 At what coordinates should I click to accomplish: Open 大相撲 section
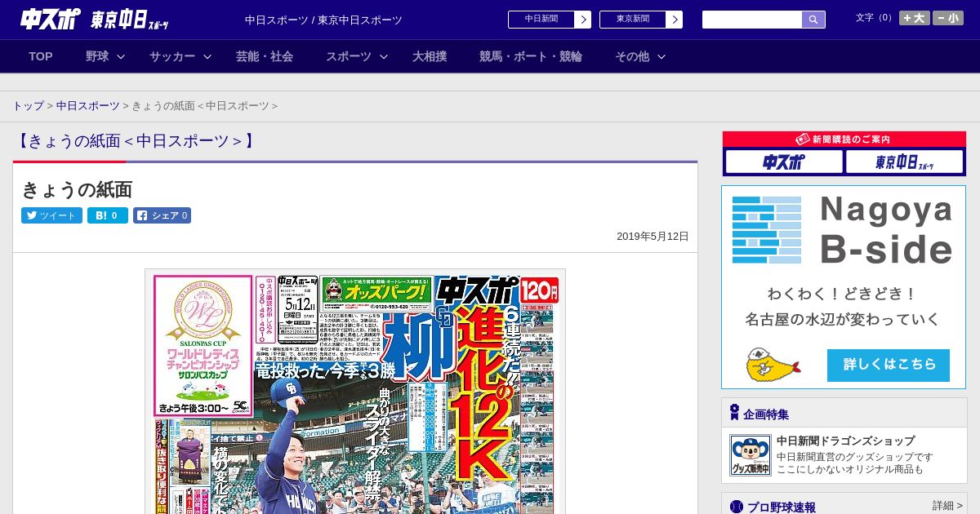click(430, 56)
